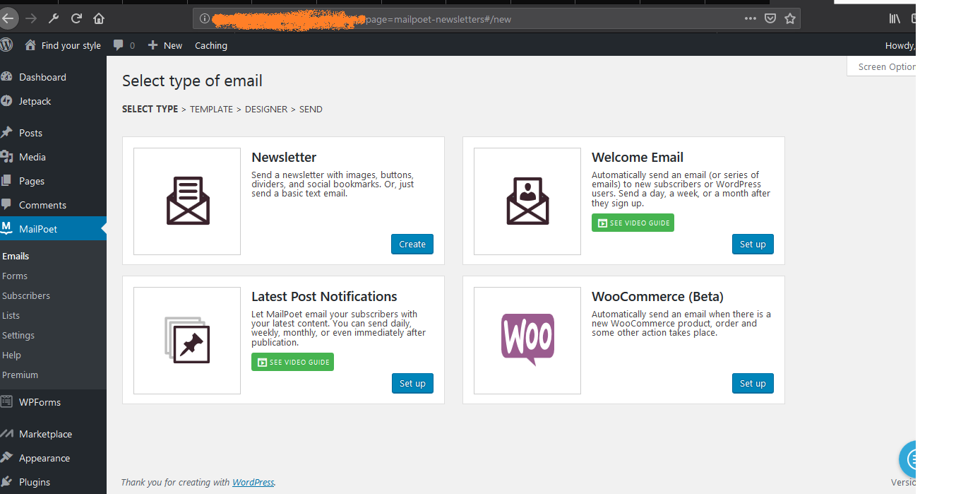
Task: Click the Latest Post Notifications card heading
Action: click(324, 296)
